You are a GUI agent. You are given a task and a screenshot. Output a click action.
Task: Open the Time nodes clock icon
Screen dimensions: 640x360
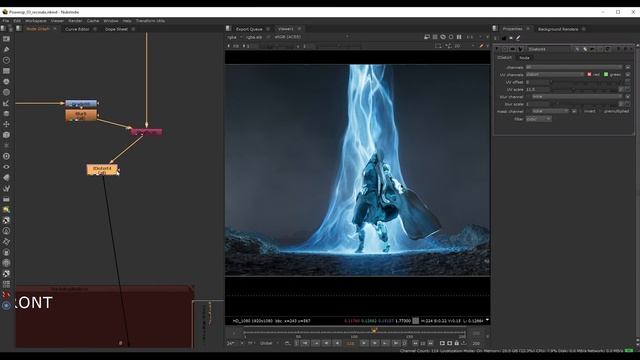(x=6, y=60)
